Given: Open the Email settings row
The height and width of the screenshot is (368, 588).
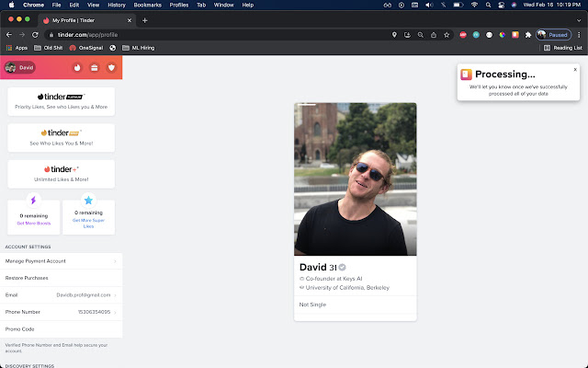Looking at the screenshot, I should tap(62, 294).
